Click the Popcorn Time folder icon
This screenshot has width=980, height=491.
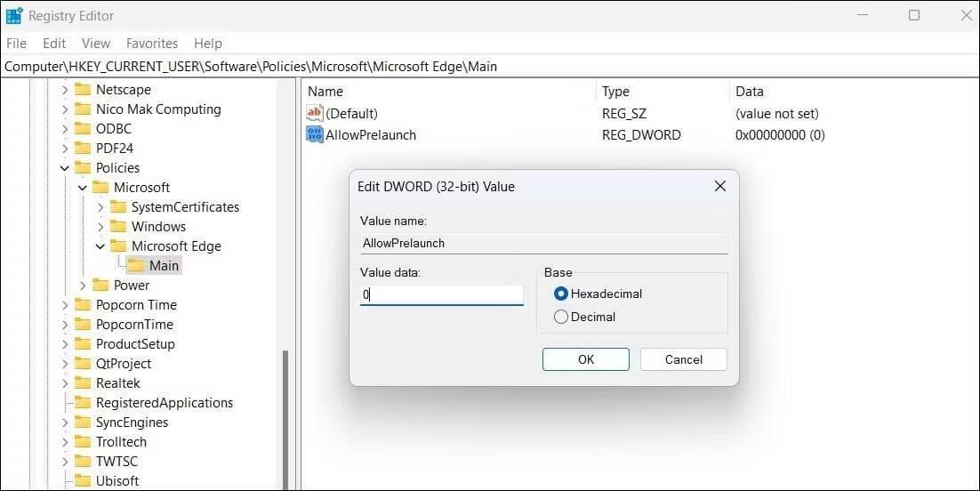(x=83, y=304)
